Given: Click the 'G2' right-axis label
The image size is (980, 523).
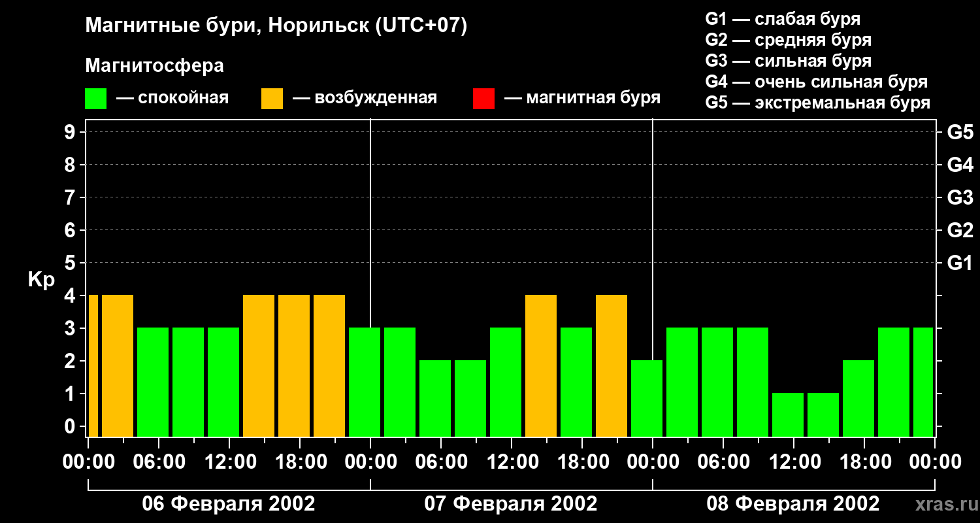Looking at the screenshot, I should click(960, 230).
